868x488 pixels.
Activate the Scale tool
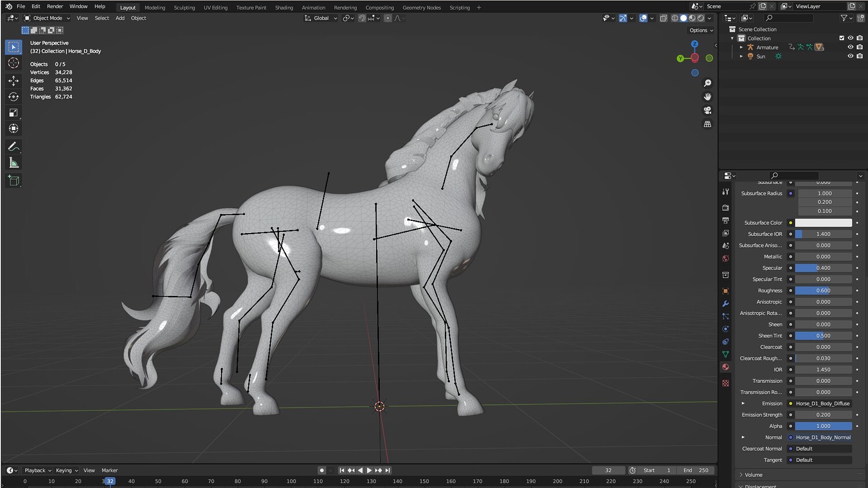13,113
